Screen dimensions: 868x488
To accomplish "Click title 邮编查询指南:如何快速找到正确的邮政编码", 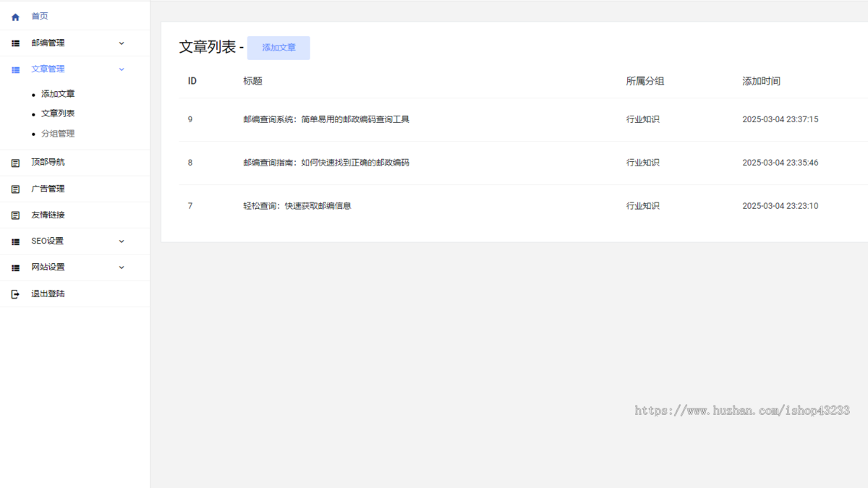I will pyautogui.click(x=326, y=163).
